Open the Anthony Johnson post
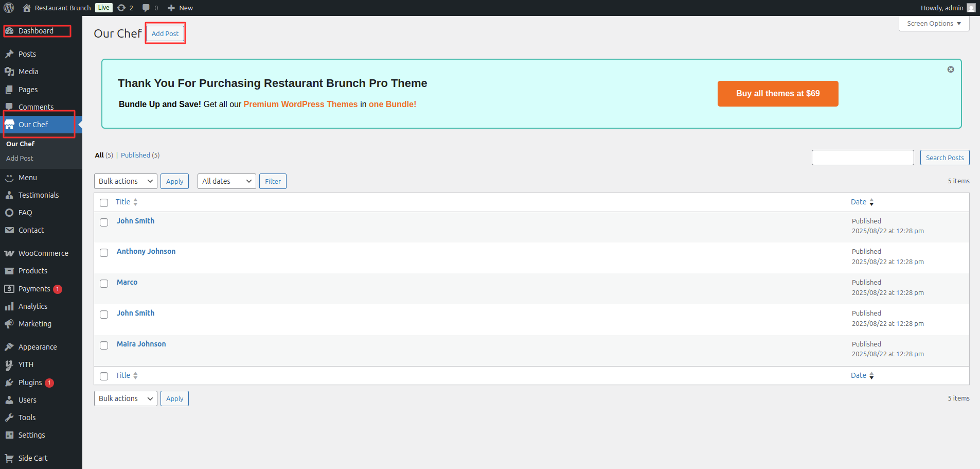 [146, 251]
